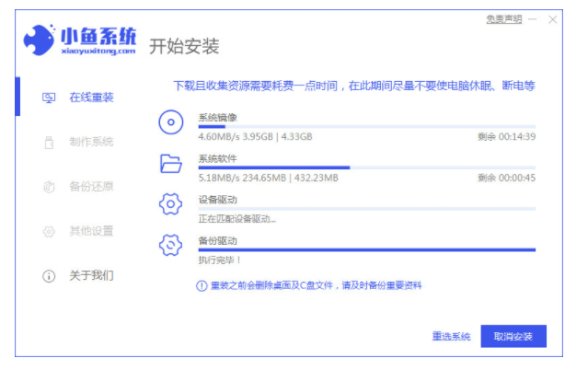Click the 在线重装 monitor icon in sidebar
The image size is (588, 370).
(x=49, y=98)
